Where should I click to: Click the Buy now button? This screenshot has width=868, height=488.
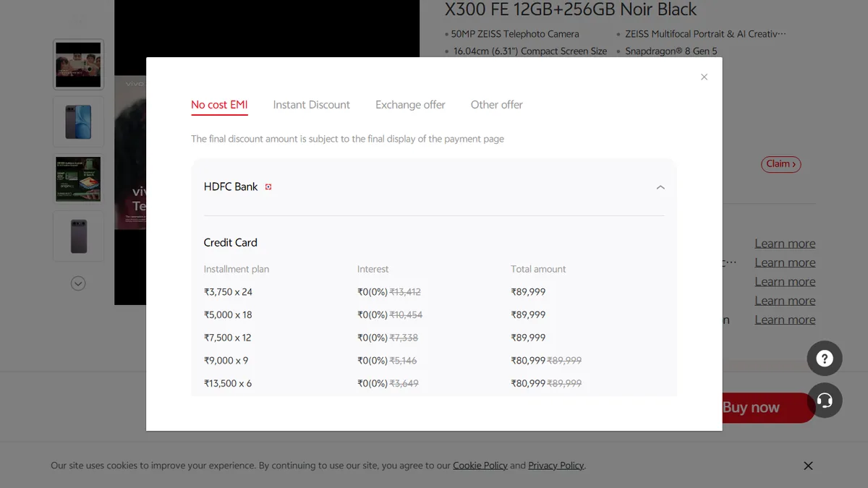pyautogui.click(x=768, y=408)
